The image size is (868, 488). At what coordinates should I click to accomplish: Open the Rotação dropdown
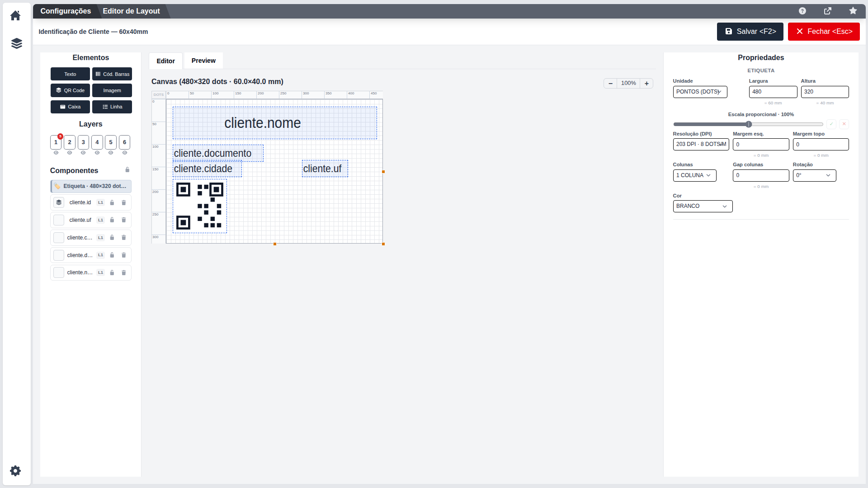(x=814, y=175)
